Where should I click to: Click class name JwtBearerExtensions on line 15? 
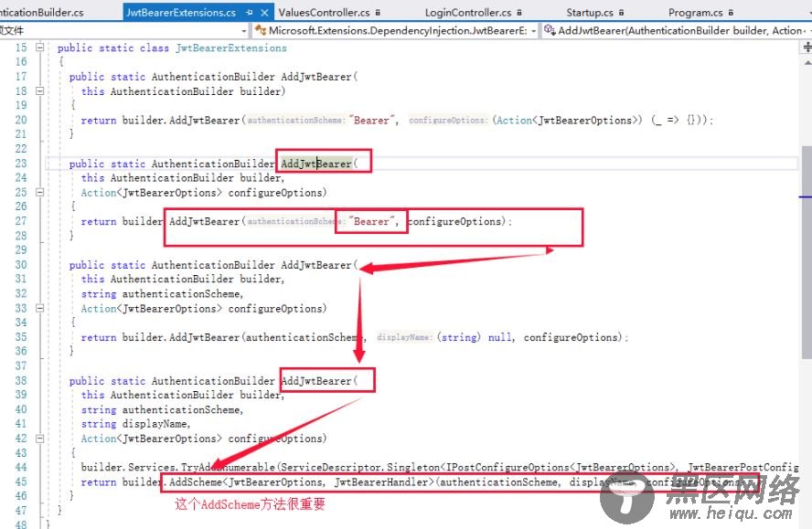click(231, 48)
